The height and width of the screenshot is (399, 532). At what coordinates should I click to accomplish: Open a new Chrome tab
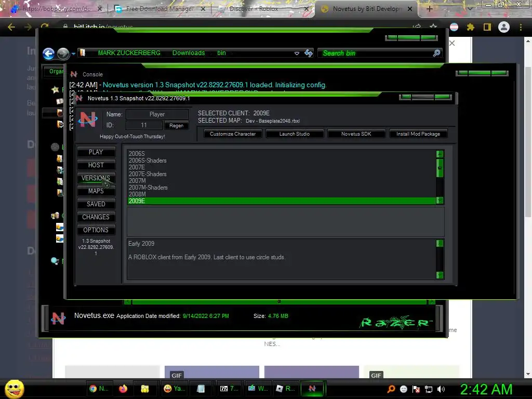[x=429, y=9]
